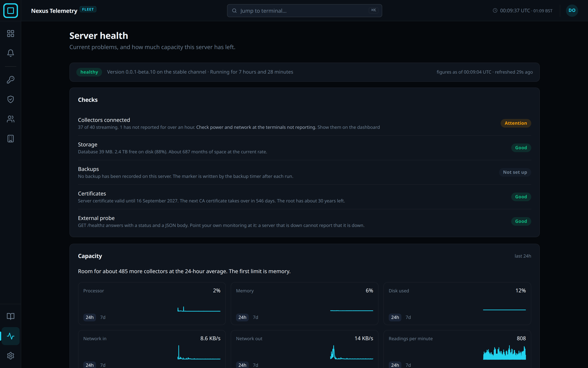This screenshot has width=588, height=368.
Task: Select 7d range on Readings per minute card
Action: (x=408, y=365)
